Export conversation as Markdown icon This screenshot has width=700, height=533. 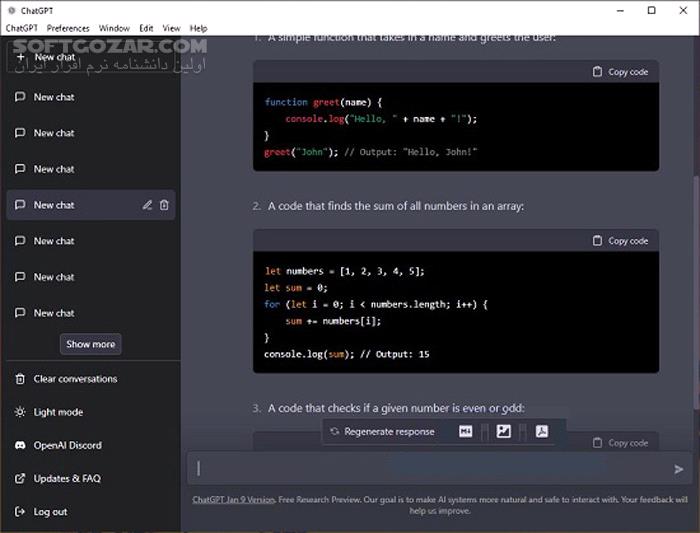coord(466,431)
